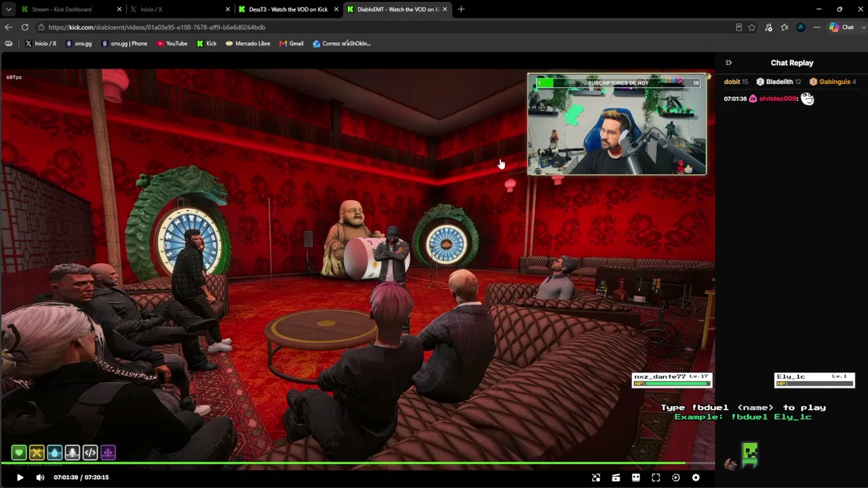
Task: Open playback speed options in the player
Action: (x=676, y=478)
